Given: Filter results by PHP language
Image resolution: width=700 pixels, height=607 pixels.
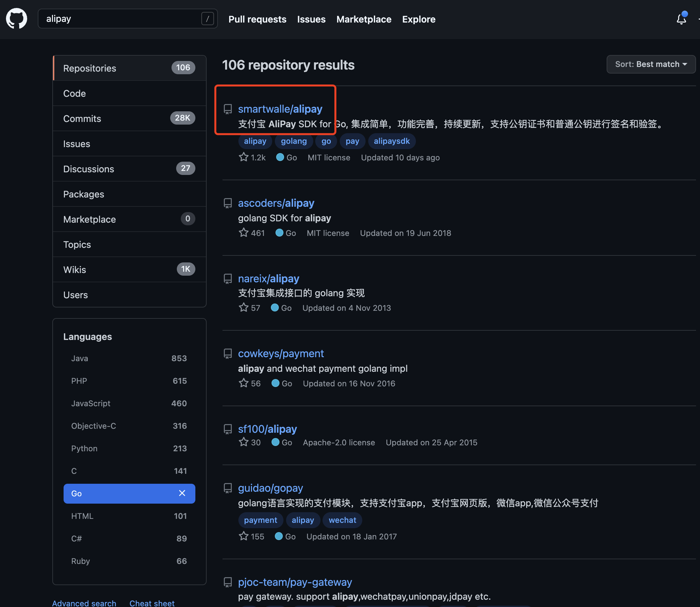Looking at the screenshot, I should pos(129,381).
